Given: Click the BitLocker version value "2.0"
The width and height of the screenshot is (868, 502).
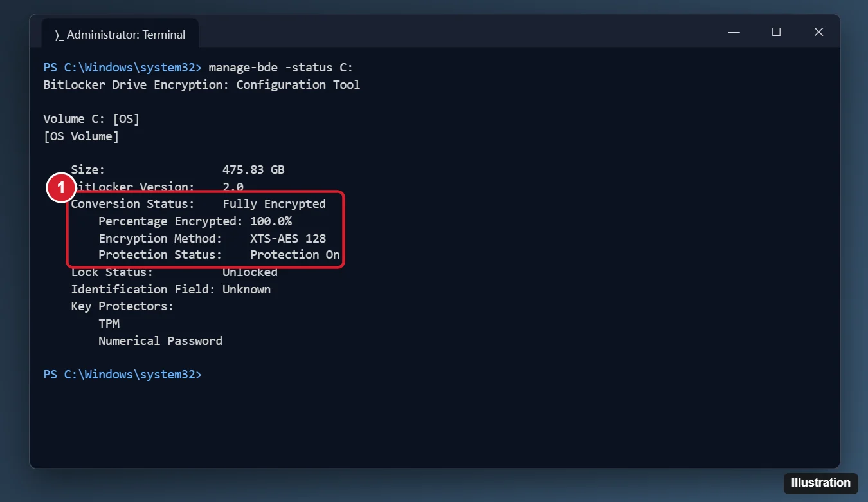Looking at the screenshot, I should (x=233, y=187).
